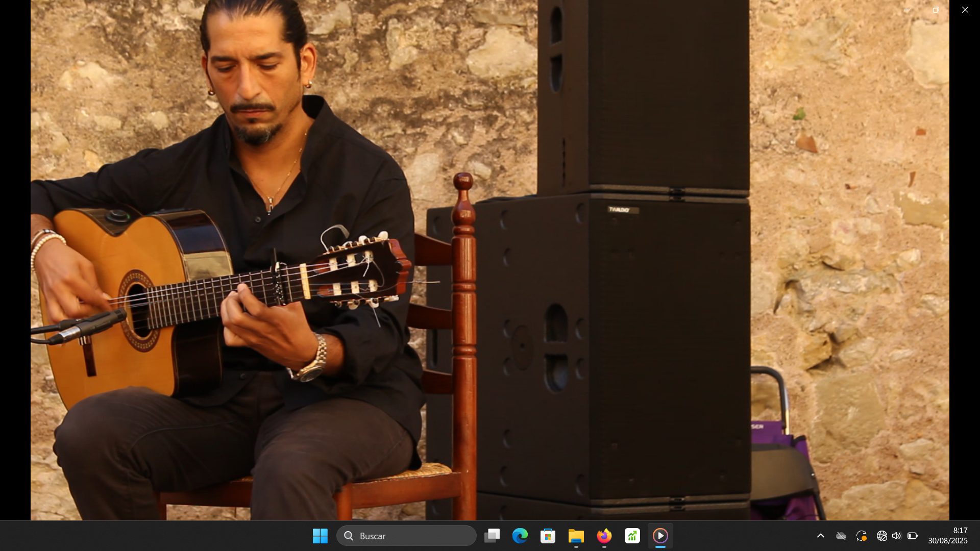Viewport: 980px width, 551px height.
Task: Click the sync status tray icon
Action: pyautogui.click(x=862, y=536)
